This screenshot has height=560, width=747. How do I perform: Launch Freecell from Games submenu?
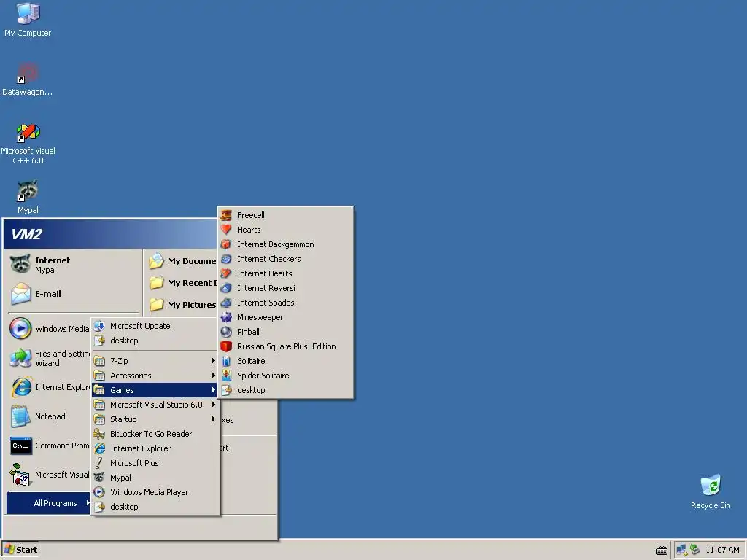[285, 215]
